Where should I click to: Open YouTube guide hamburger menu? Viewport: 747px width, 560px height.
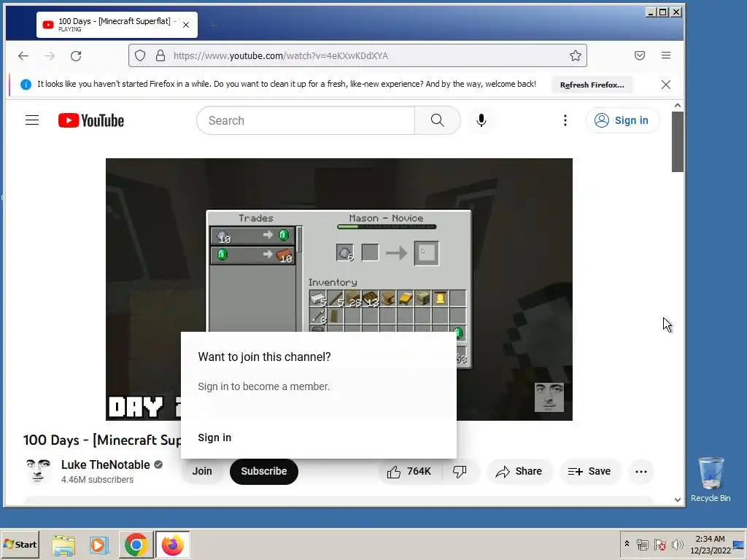pyautogui.click(x=32, y=120)
